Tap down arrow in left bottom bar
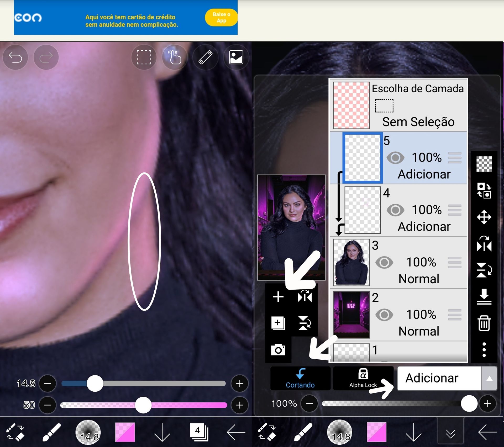504x447 pixels. coord(162,432)
